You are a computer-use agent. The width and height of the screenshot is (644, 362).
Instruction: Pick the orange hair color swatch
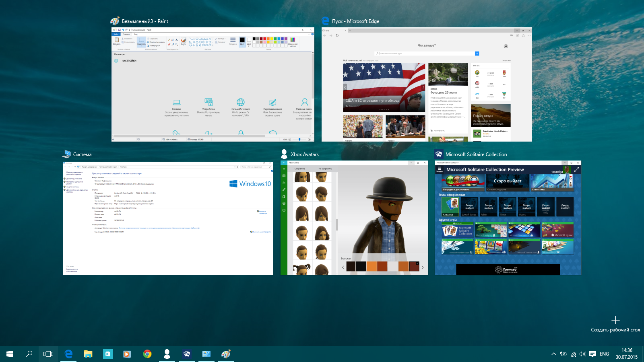(x=372, y=266)
